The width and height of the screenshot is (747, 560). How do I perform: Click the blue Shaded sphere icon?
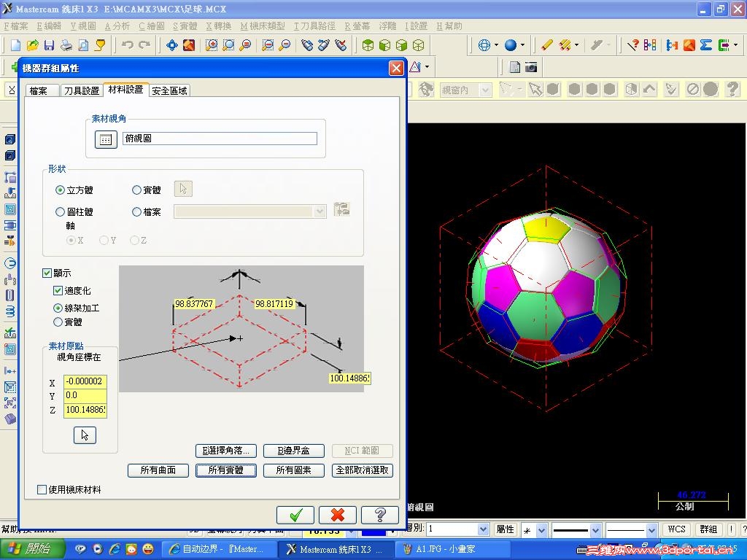[x=510, y=45]
